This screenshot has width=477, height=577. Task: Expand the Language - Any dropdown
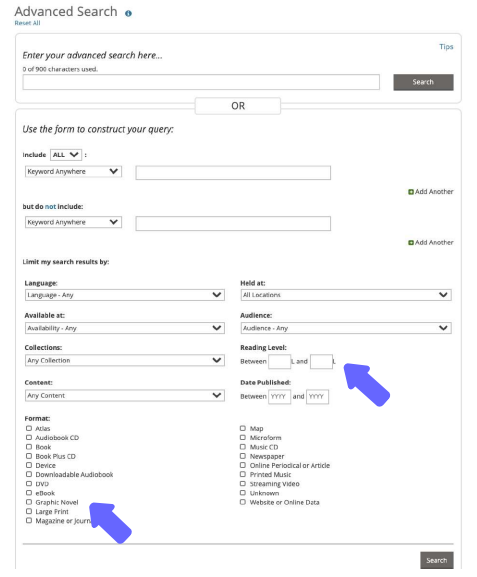point(125,295)
